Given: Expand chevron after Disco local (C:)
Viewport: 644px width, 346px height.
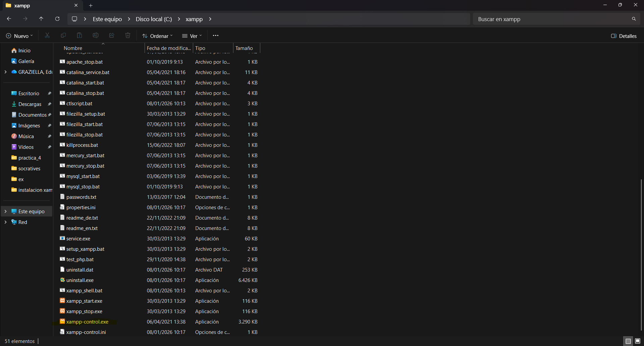Looking at the screenshot, I should click(x=179, y=19).
